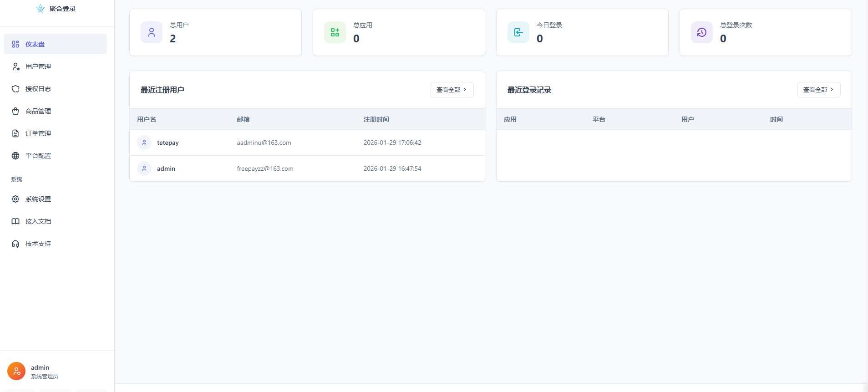
Task: Open 接入文档 documentation
Action: tap(55, 221)
